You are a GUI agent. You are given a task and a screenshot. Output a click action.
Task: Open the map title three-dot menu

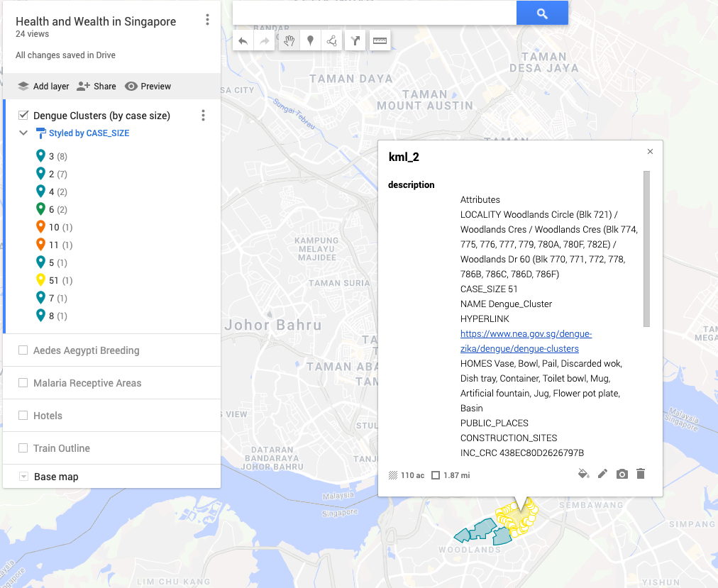(x=207, y=19)
